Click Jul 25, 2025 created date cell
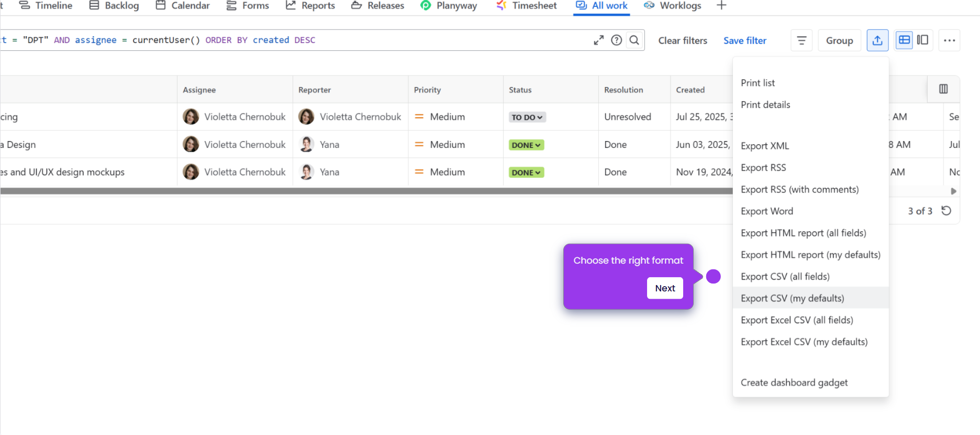Image resolution: width=980 pixels, height=435 pixels. pos(704,117)
